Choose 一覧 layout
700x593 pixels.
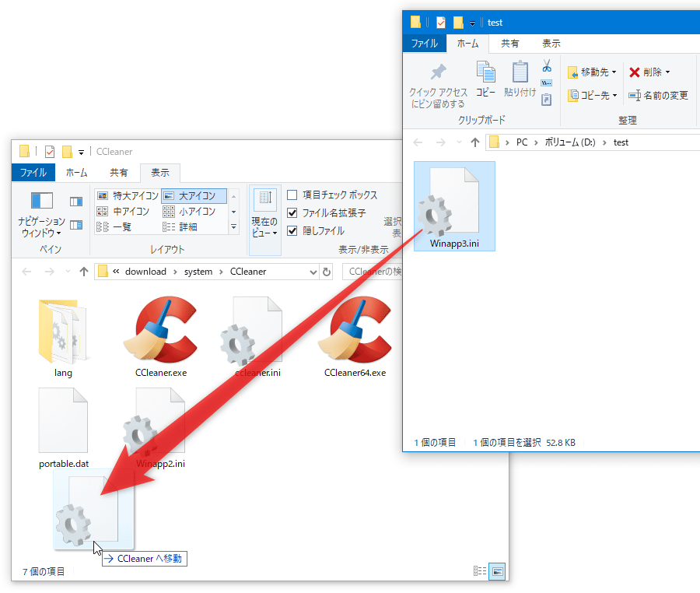tap(114, 226)
